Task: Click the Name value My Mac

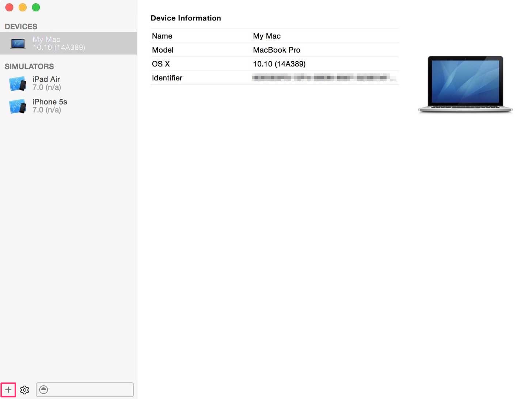Action: (267, 36)
